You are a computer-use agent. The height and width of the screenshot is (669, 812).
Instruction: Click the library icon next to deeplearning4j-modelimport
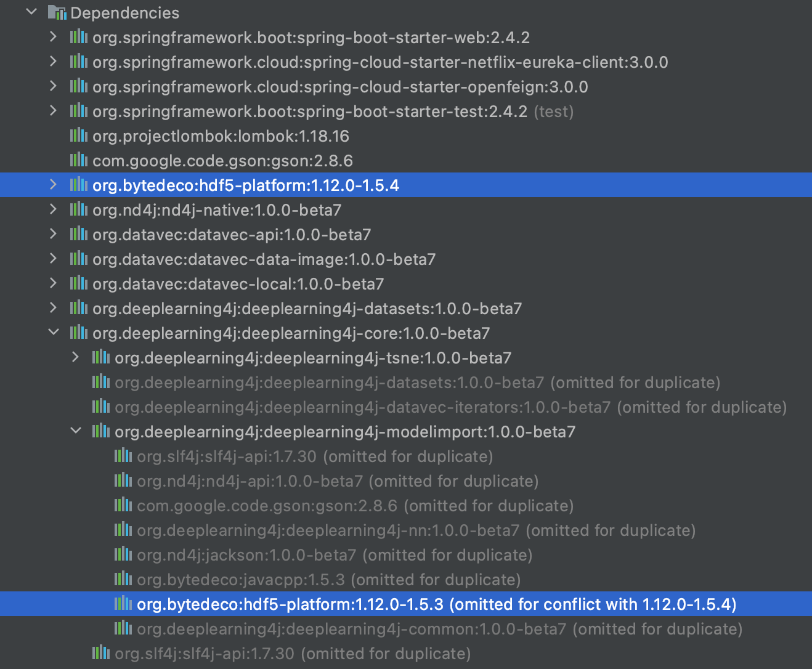(100, 431)
